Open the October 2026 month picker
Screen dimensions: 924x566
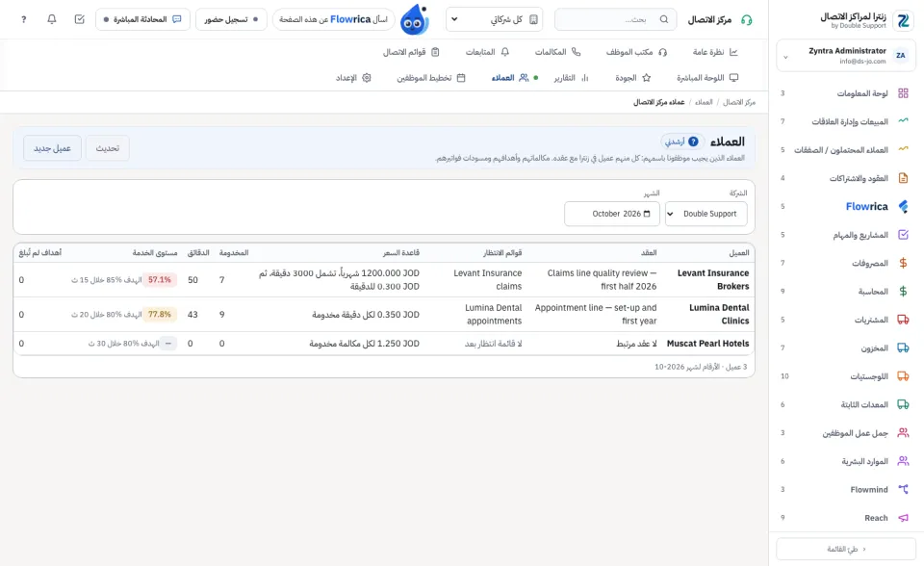click(612, 214)
